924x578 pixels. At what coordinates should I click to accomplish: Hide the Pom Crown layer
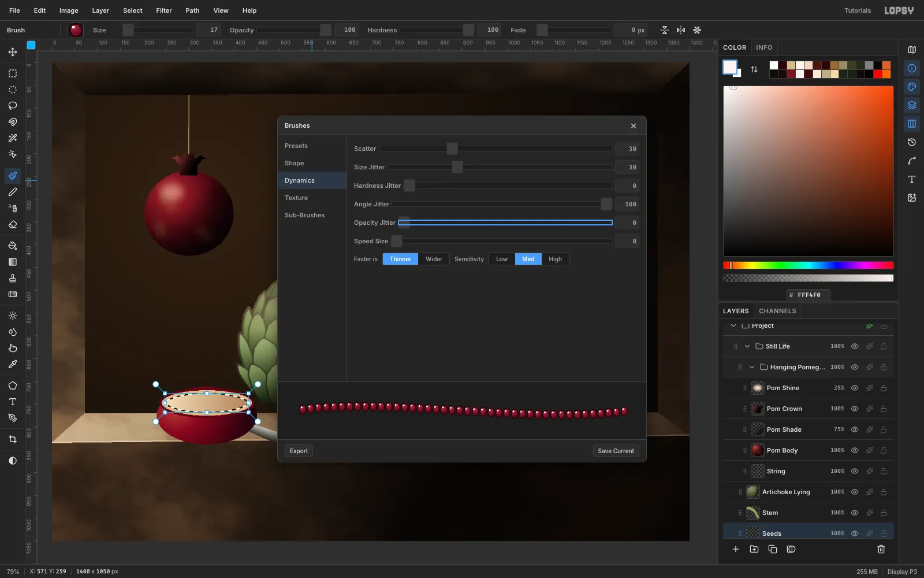tap(855, 409)
